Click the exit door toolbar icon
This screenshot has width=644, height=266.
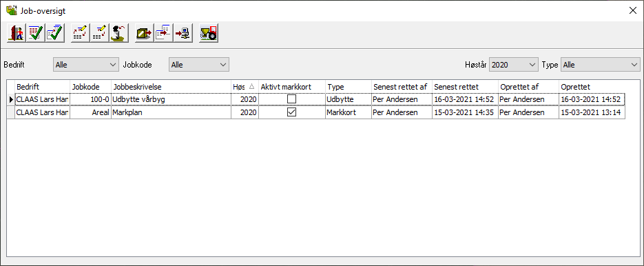(17, 33)
